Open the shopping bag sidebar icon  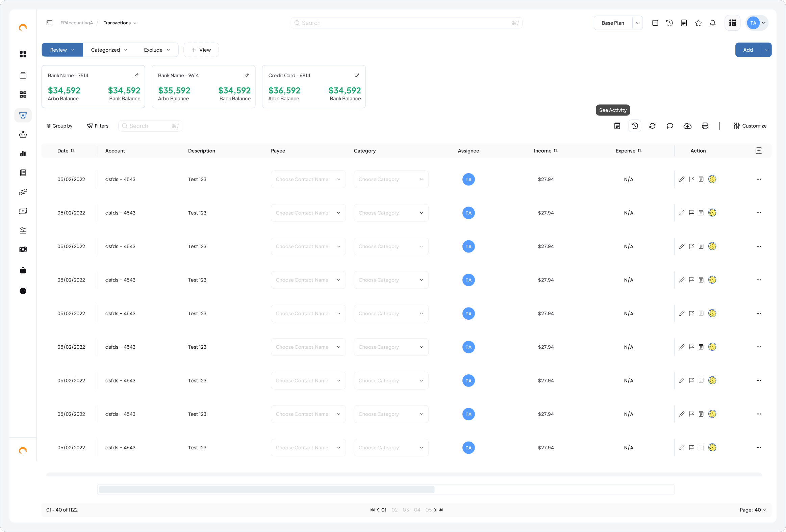[x=23, y=270]
